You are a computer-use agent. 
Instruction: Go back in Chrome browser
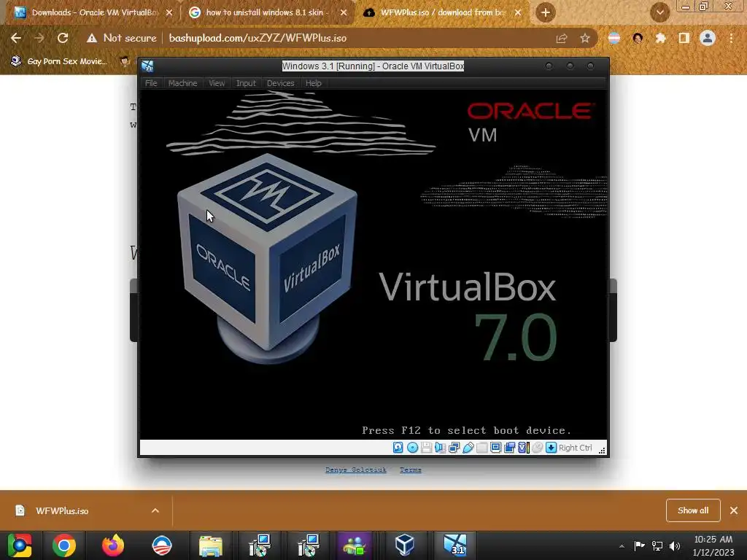pyautogui.click(x=16, y=38)
